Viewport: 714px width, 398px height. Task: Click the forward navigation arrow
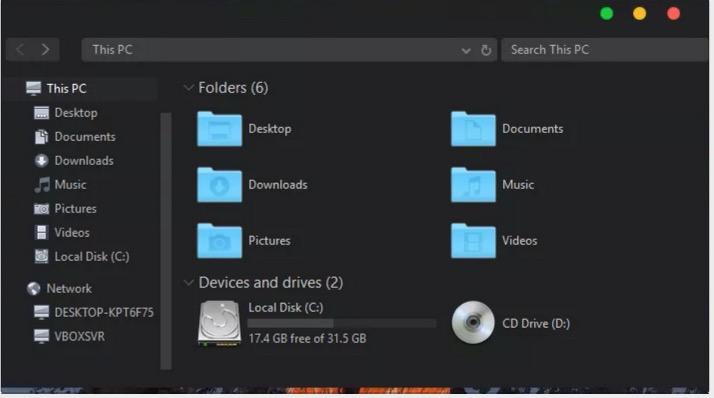pos(45,50)
